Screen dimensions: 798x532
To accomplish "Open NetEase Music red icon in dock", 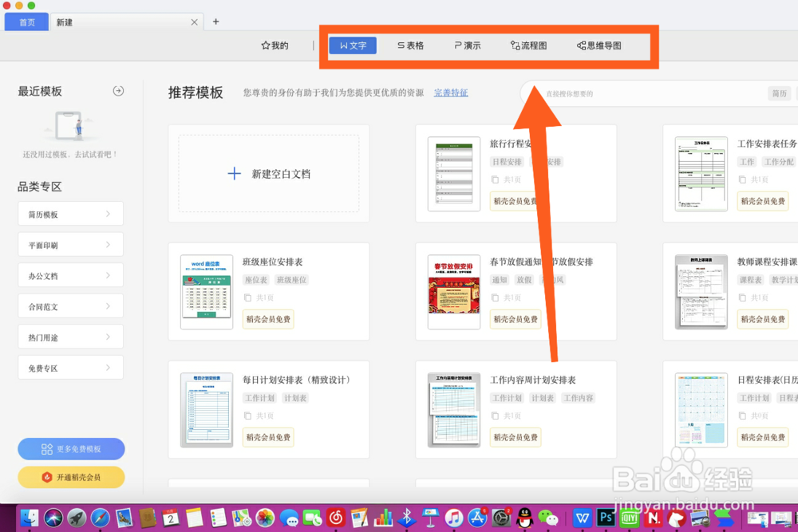I will 335,518.
